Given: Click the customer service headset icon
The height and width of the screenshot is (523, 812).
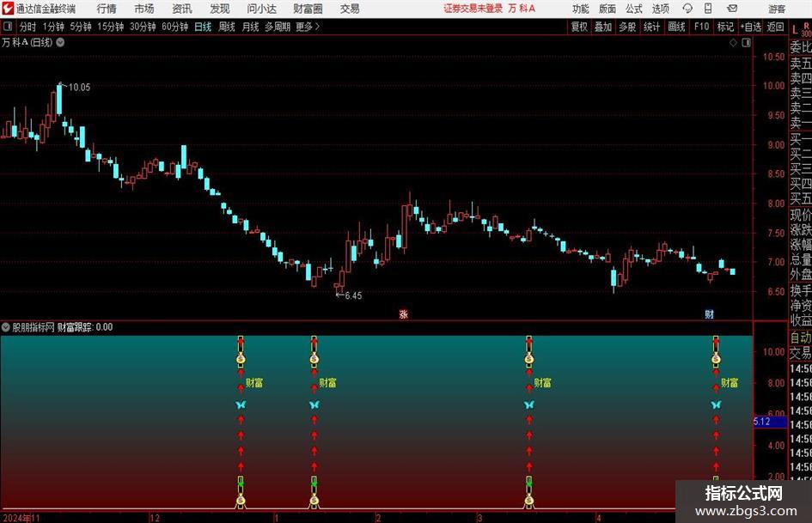Looking at the screenshot, I should [687, 9].
